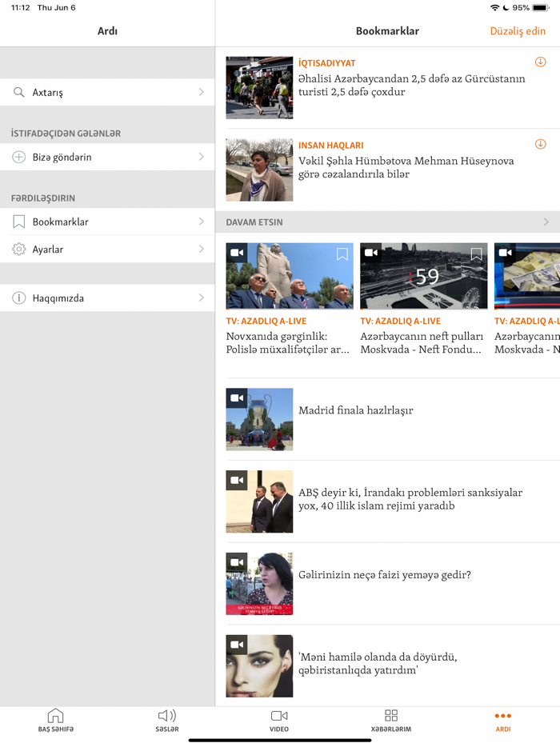This screenshot has width=560, height=747.
Task: Tap the bookmark icon in Bookmarklar row
Action: click(x=18, y=222)
